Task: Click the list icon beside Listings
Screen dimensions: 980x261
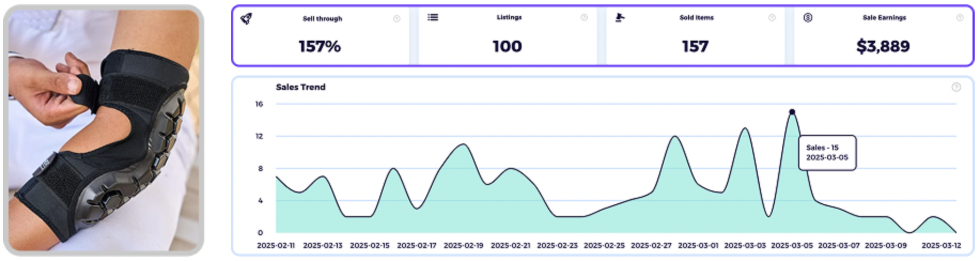Action: pyautogui.click(x=433, y=17)
